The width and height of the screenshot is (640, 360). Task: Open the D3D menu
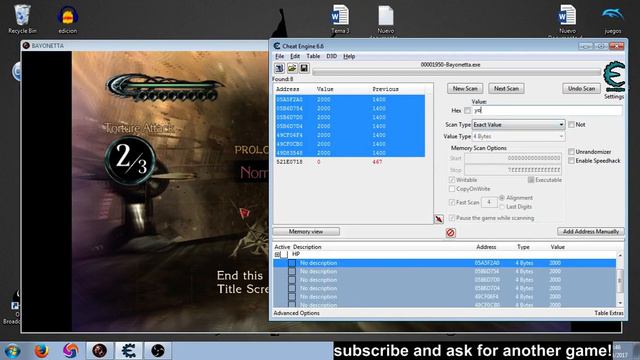click(x=331, y=56)
